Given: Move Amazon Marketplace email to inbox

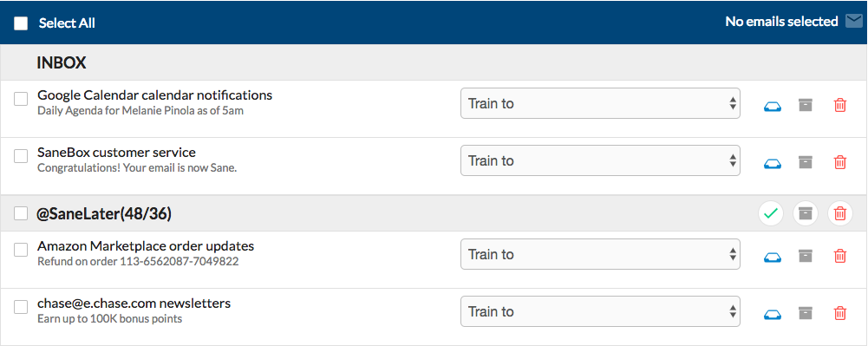Looking at the screenshot, I should tap(773, 257).
